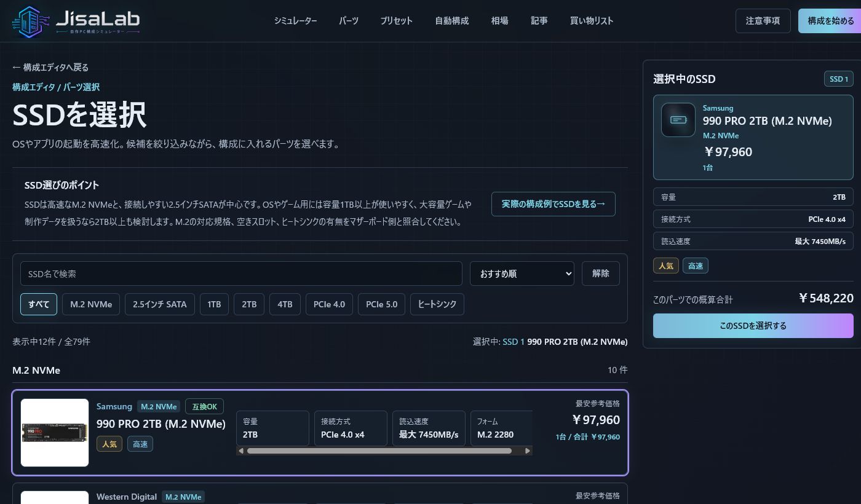This screenshot has height=504, width=861.
Task: Click the 解除 reset button
Action: point(601,274)
